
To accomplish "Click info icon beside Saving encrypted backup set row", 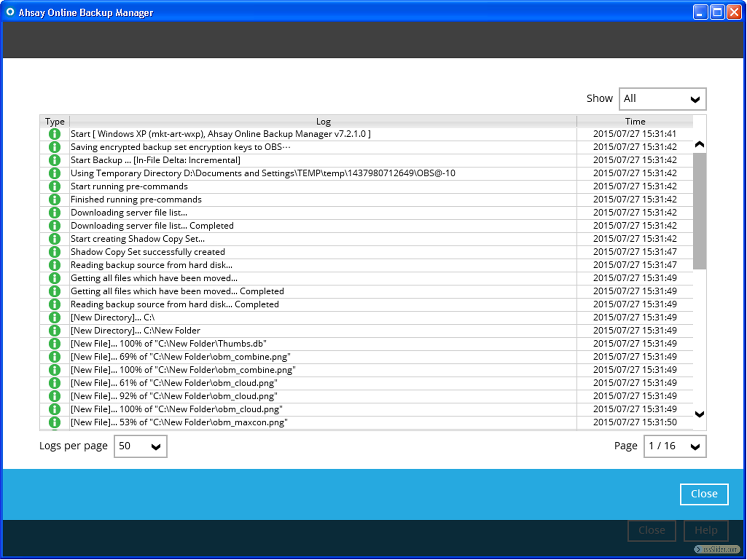I will (55, 147).
